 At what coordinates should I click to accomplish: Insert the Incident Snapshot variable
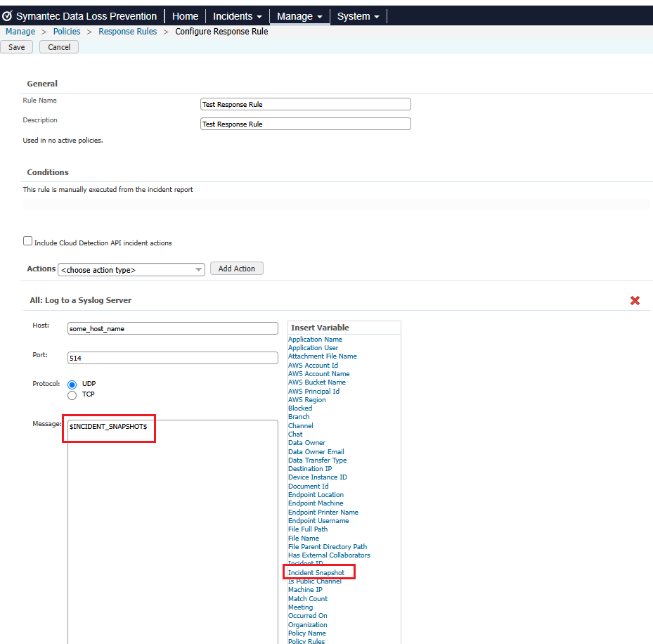pyautogui.click(x=316, y=573)
